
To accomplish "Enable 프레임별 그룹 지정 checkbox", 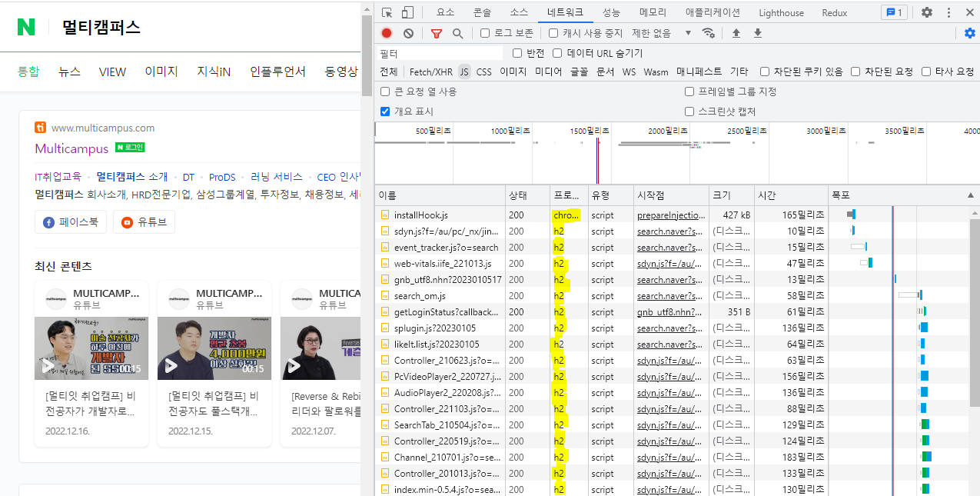I will [689, 92].
